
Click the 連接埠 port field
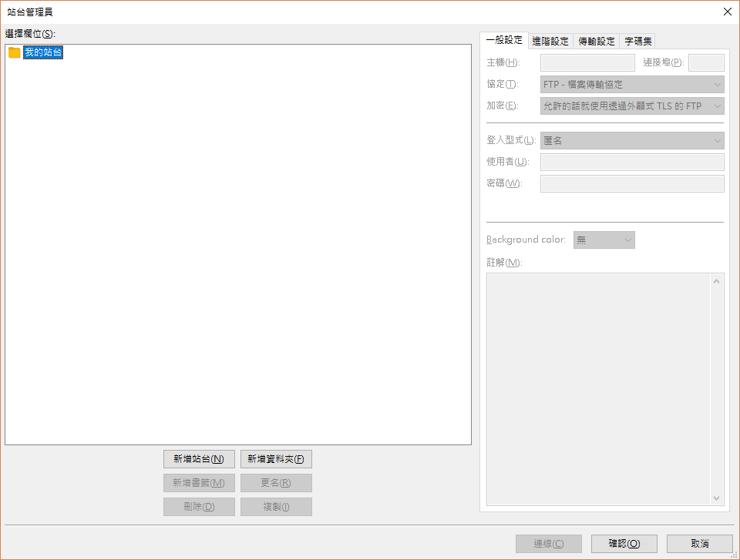click(x=706, y=62)
